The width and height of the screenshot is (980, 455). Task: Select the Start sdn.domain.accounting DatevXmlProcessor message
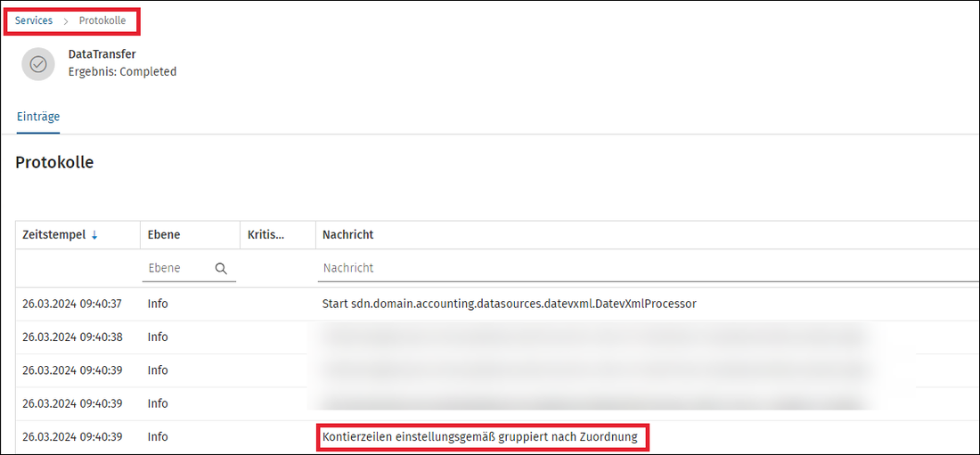click(x=510, y=304)
